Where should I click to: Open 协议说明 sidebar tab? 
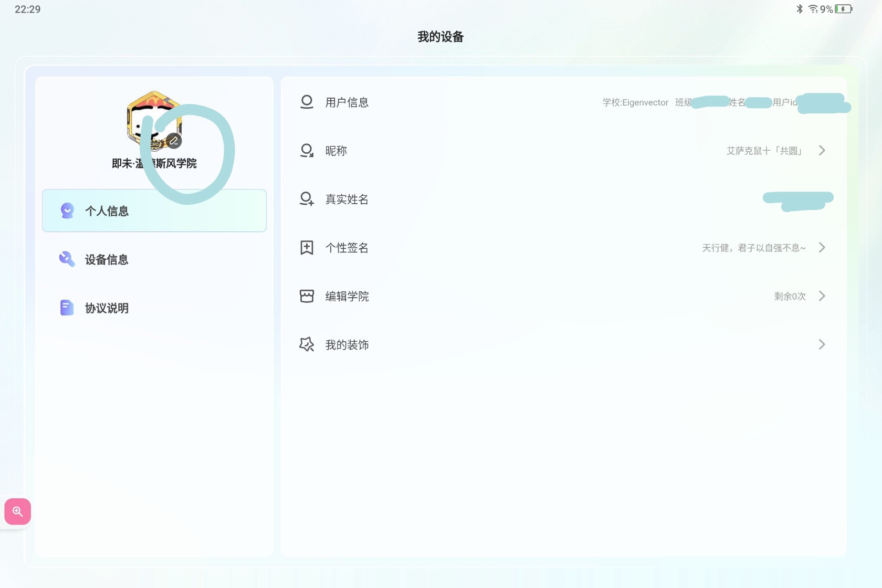(x=154, y=308)
